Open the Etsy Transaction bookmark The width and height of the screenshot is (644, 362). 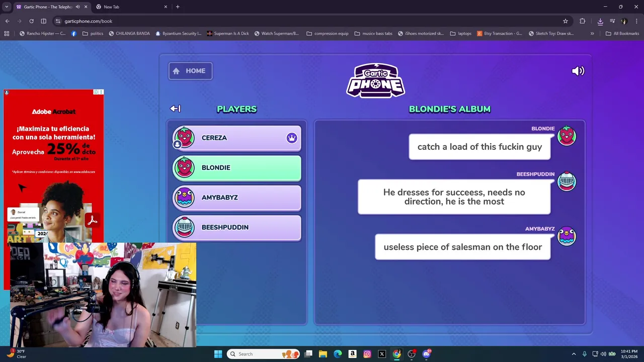(x=499, y=34)
